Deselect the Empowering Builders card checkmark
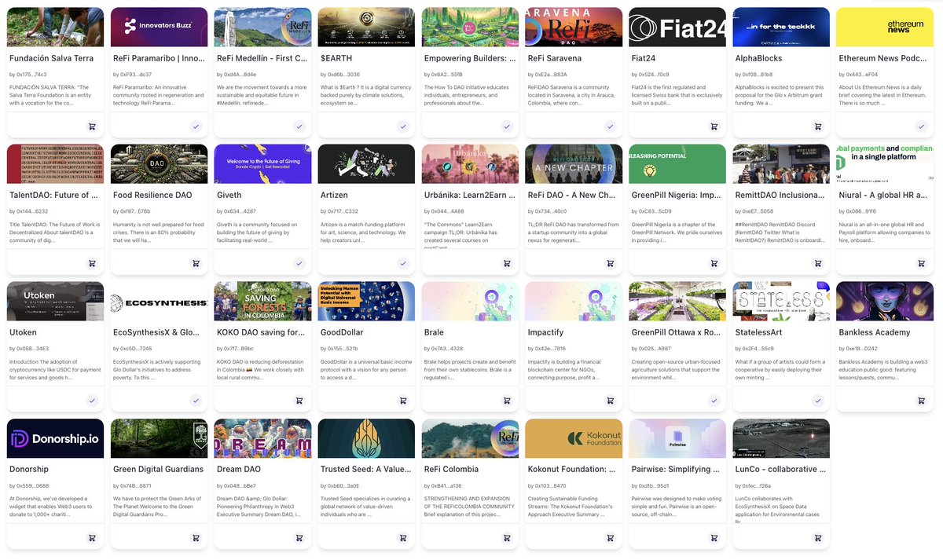The height and width of the screenshot is (560, 943). [x=507, y=126]
